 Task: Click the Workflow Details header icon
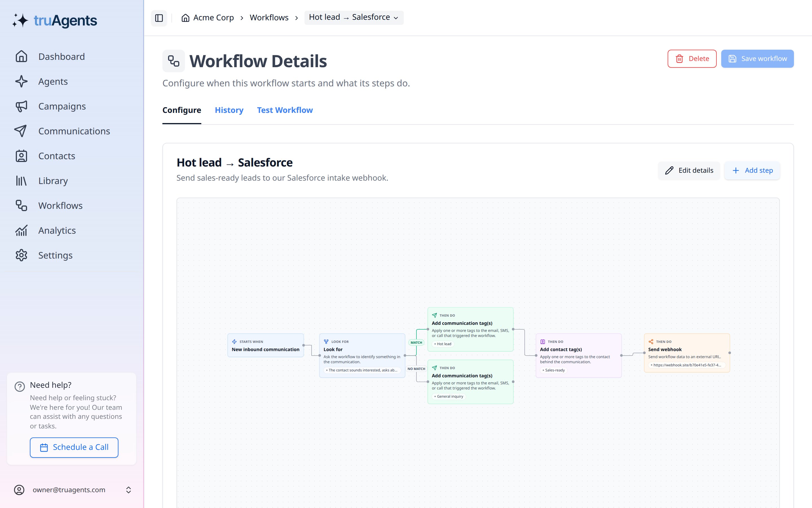(173, 61)
